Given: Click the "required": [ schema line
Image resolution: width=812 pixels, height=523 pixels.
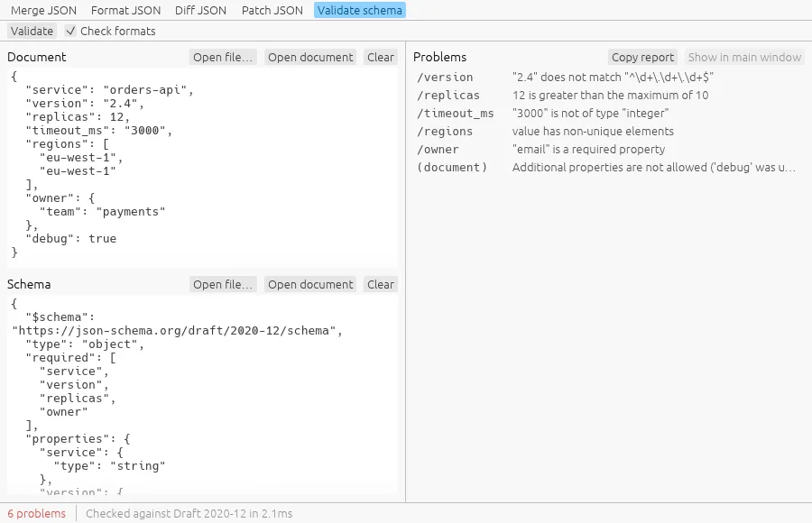Looking at the screenshot, I should 71,358.
